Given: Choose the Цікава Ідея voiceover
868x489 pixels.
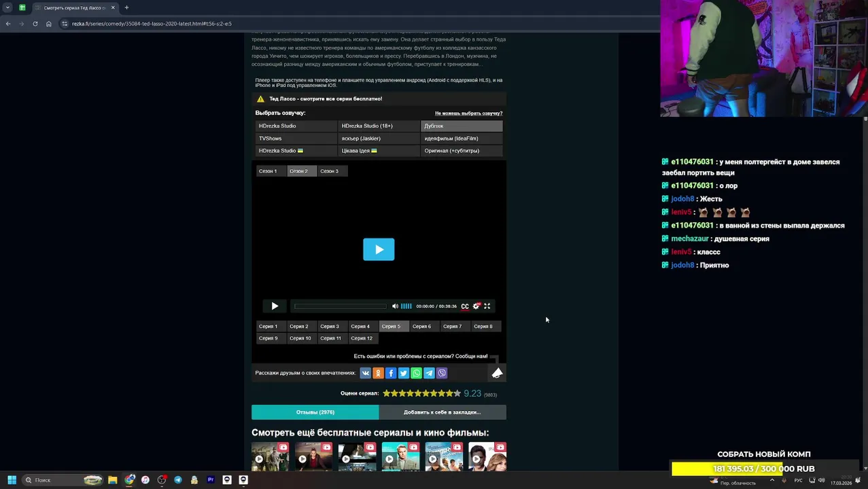Looking at the screenshot, I should pos(379,151).
